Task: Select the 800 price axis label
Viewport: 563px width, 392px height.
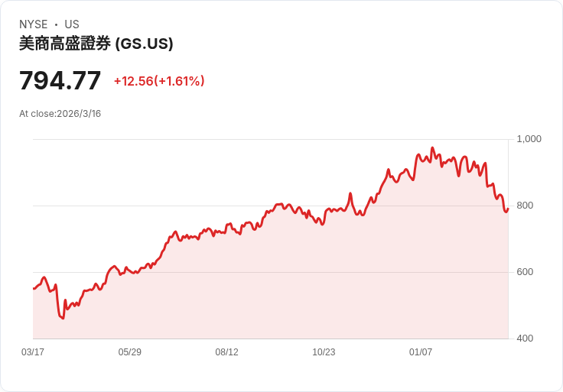Action: [x=525, y=206]
